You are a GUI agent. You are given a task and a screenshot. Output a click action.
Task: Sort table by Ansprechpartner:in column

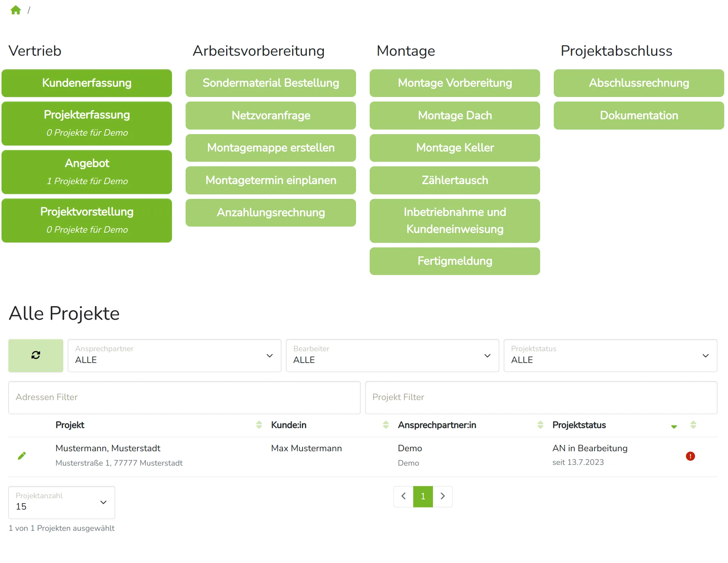[x=540, y=425]
